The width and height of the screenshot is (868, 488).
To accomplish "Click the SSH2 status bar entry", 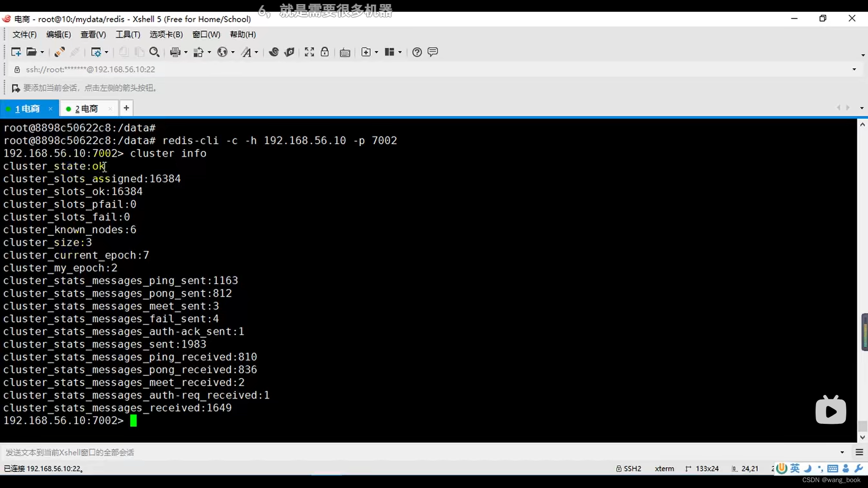I will 628,469.
